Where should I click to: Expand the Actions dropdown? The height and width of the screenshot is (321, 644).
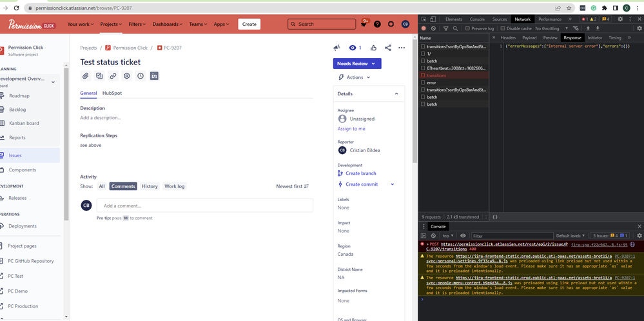(x=354, y=77)
